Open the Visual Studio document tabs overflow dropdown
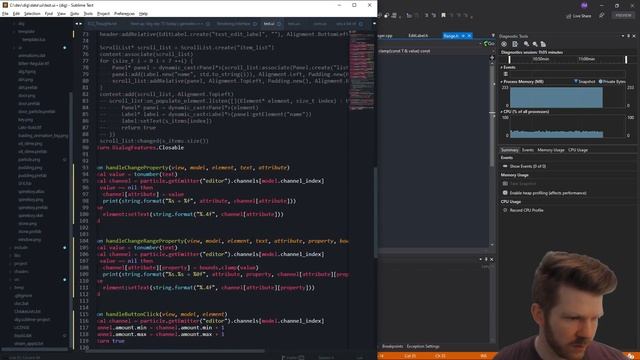The height and width of the screenshot is (360, 640). (493, 36)
